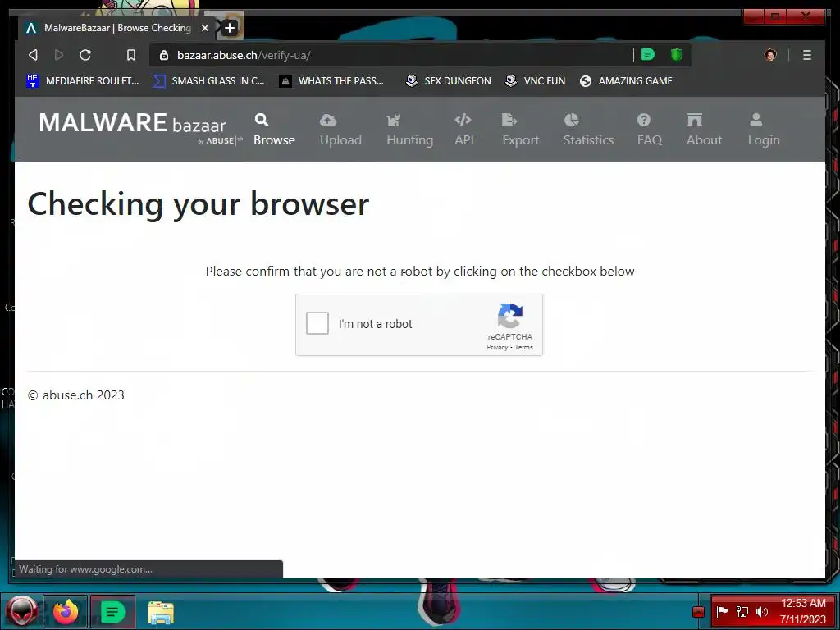
Task: Click the browser forward arrow
Action: point(59,55)
